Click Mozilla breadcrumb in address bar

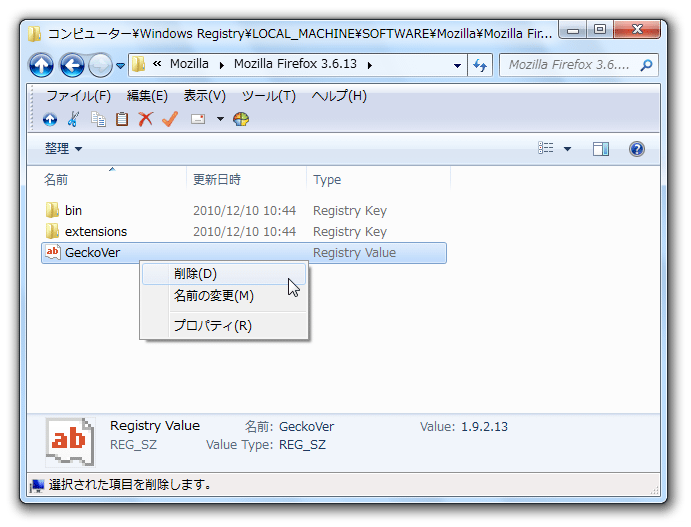pyautogui.click(x=189, y=64)
